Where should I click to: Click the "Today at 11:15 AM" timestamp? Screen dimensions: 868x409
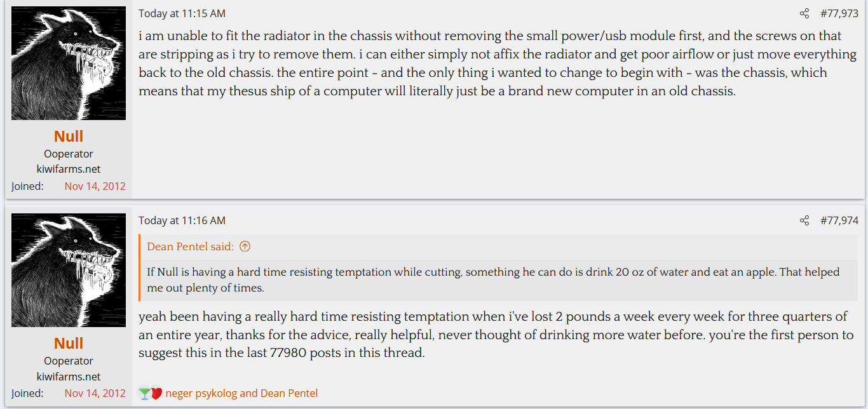tap(182, 13)
